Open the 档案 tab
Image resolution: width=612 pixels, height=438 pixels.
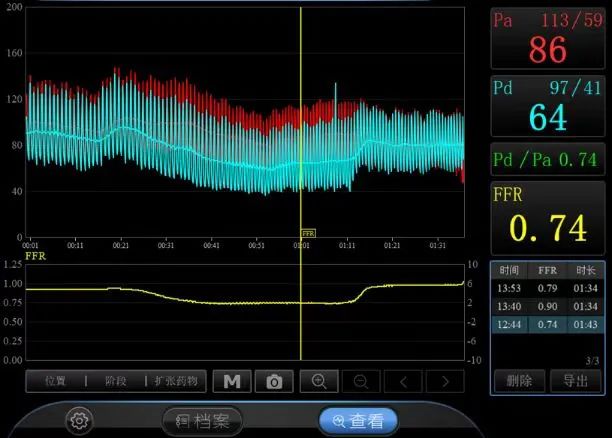(x=204, y=421)
